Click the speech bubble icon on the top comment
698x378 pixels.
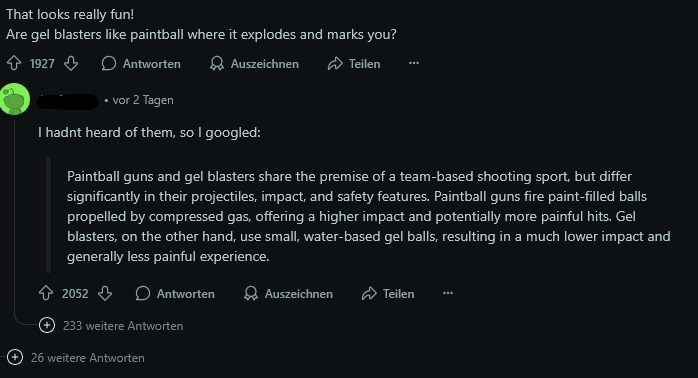(x=109, y=63)
